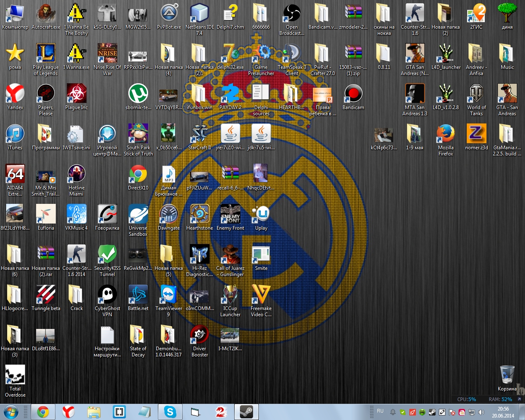Open Tunngle beta shortcut
Image resolution: width=525 pixels, height=420 pixels.
coord(46,298)
